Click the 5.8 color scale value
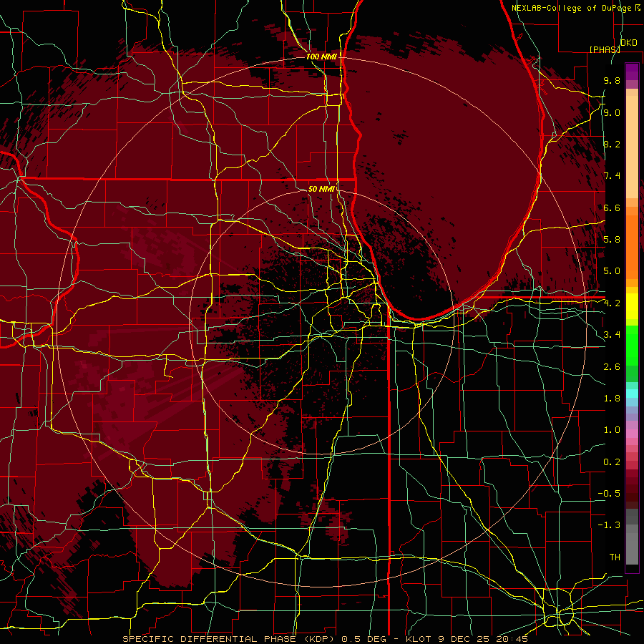 coord(612,240)
